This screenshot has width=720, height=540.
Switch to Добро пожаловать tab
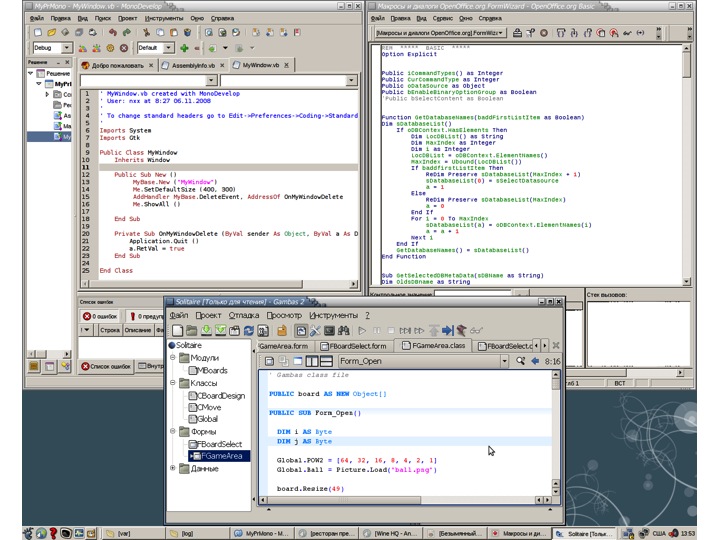pyautogui.click(x=118, y=66)
